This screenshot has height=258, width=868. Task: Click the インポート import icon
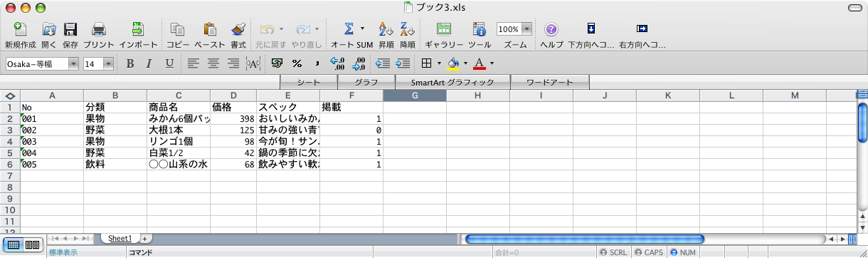point(138,30)
